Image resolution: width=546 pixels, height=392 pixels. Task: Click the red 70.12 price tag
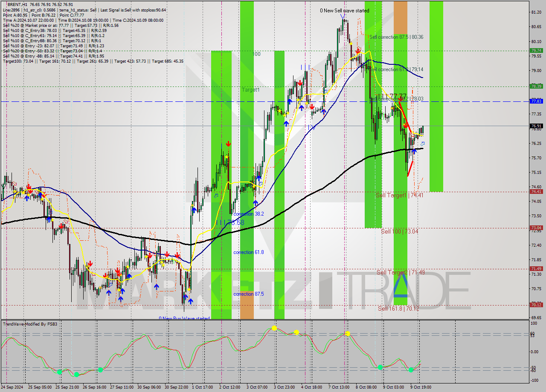pyautogui.click(x=536, y=305)
